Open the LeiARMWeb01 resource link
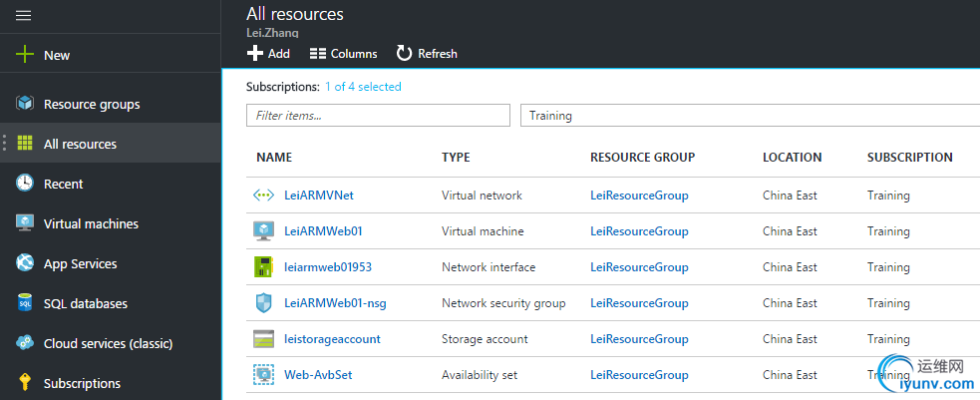The image size is (980, 400). coord(323,231)
